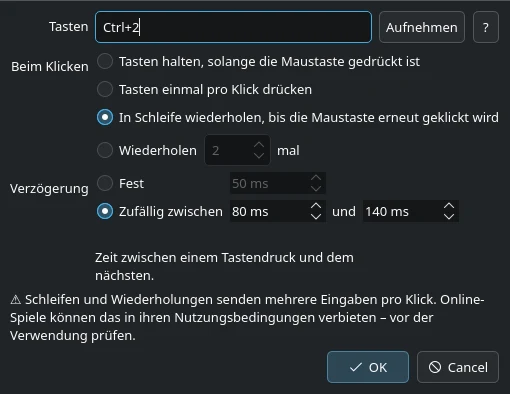Increase the 140 ms maximum delay
This screenshot has width=510, height=394.
tap(449, 206)
